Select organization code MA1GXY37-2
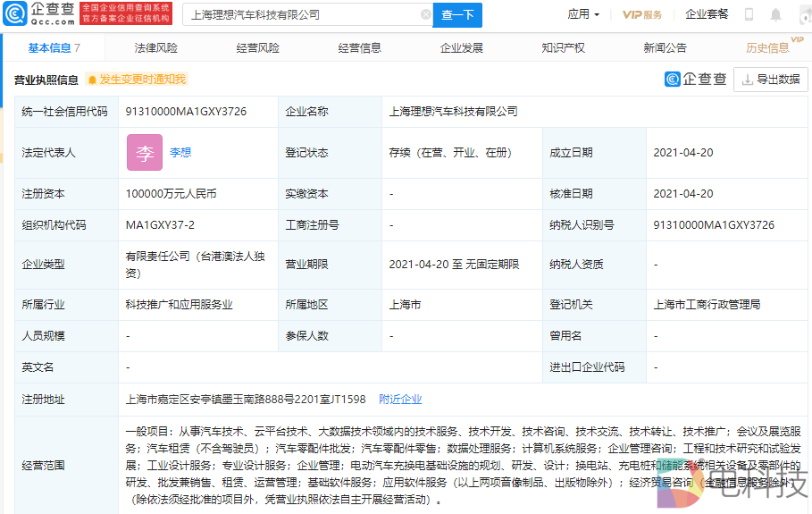This screenshot has height=514, width=812. (x=160, y=225)
